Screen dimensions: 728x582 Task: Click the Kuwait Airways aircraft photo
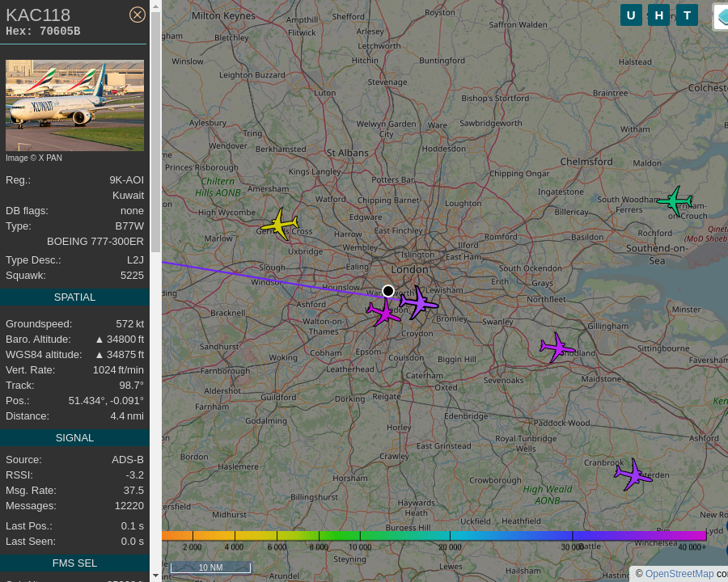(74, 105)
